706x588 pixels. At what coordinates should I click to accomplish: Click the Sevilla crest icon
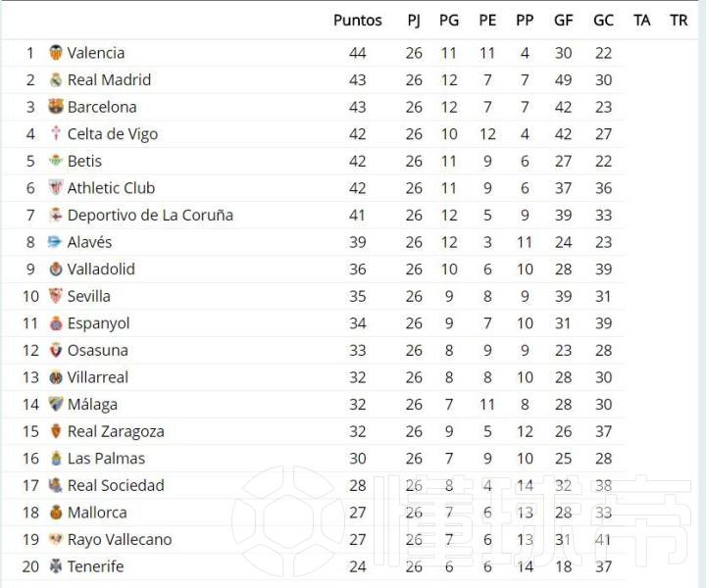(55, 296)
